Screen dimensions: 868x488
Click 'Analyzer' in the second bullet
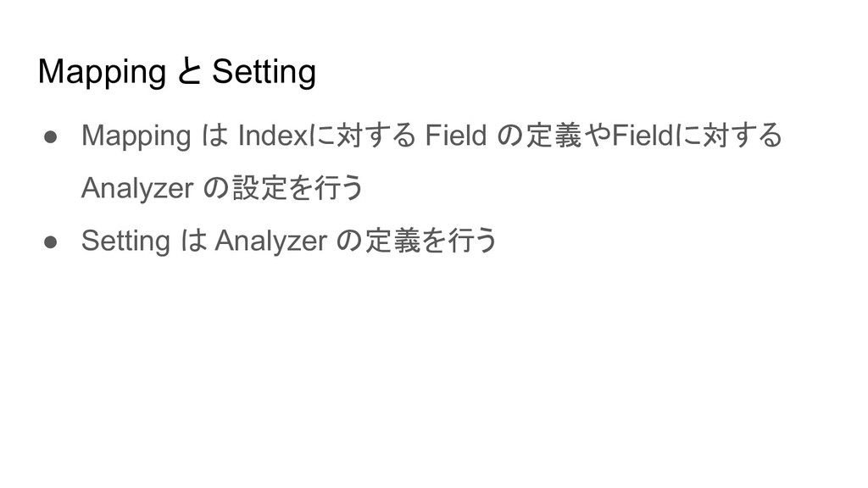pos(270,241)
